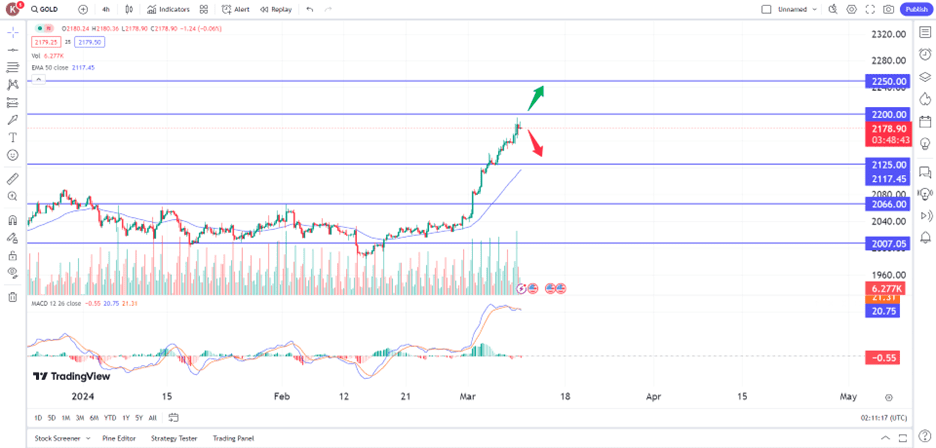Open the alerts bell panel

pos(925,237)
